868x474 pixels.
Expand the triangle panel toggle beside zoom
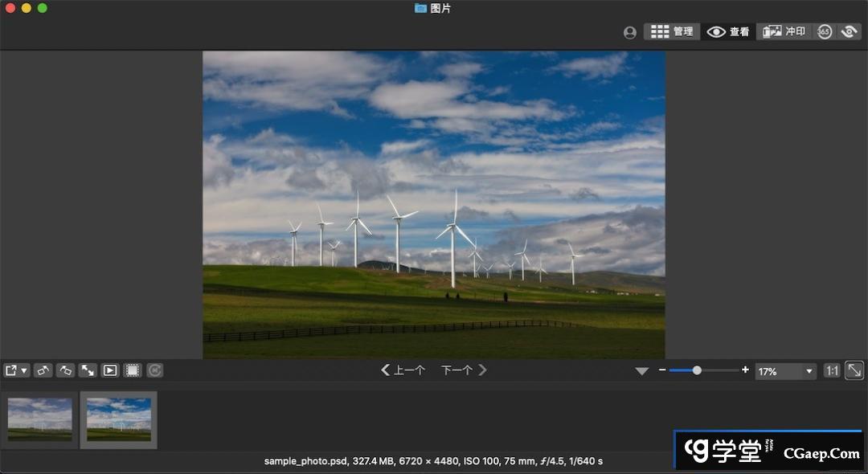tap(641, 371)
